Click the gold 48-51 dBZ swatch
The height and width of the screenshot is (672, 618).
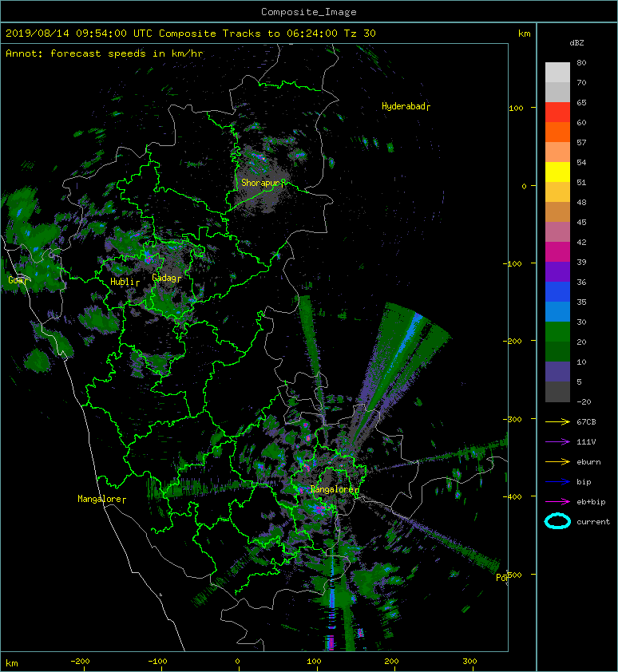(557, 192)
